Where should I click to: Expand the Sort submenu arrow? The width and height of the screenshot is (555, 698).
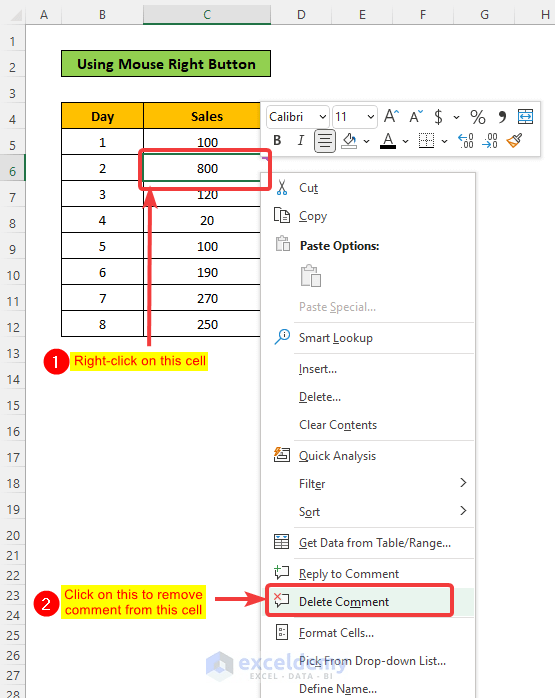(463, 511)
